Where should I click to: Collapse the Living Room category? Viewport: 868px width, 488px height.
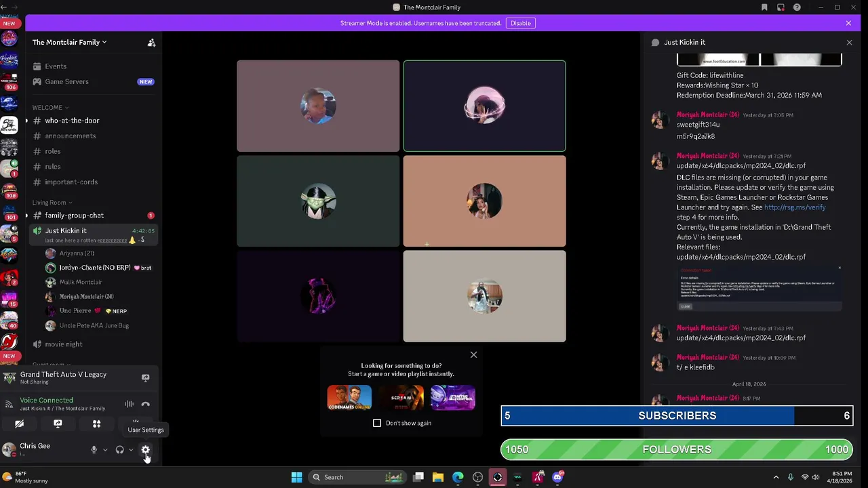point(52,202)
